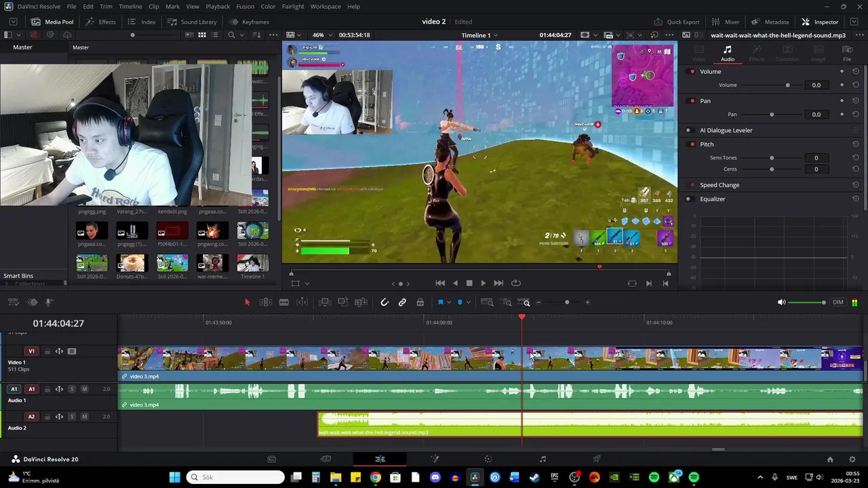Switch to Inspector Audio tab

click(x=728, y=53)
